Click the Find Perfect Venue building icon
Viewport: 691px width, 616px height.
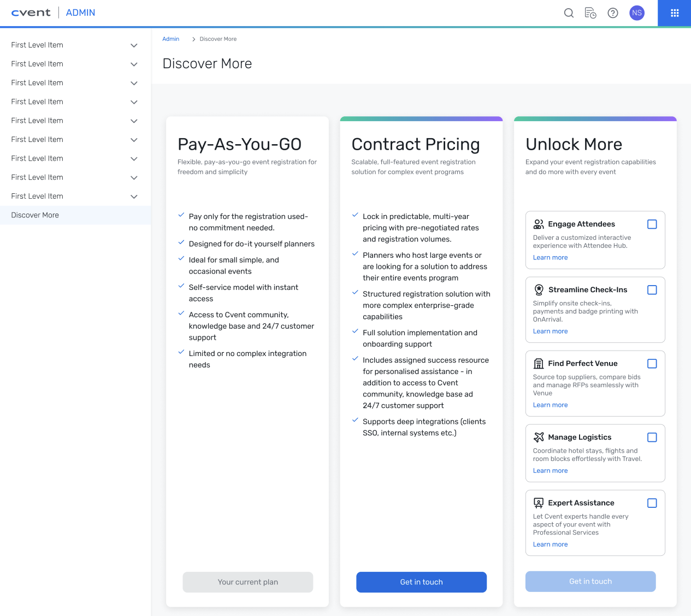[539, 364]
